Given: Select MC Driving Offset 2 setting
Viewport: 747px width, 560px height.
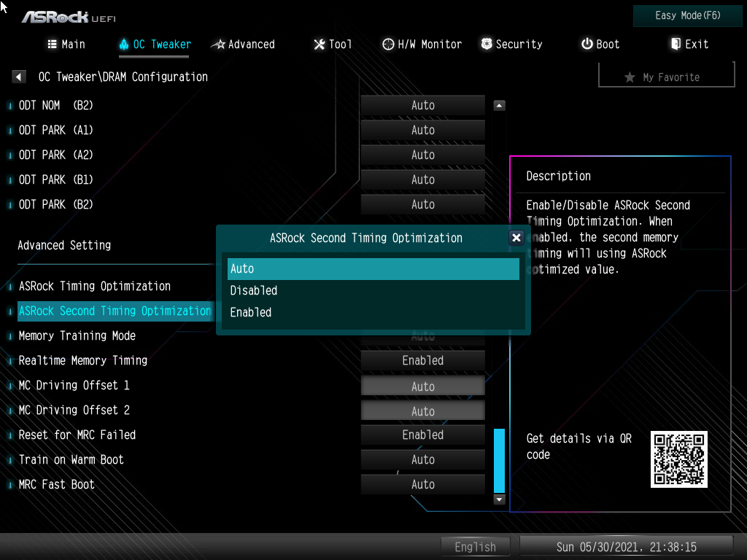Looking at the screenshot, I should click(x=74, y=410).
